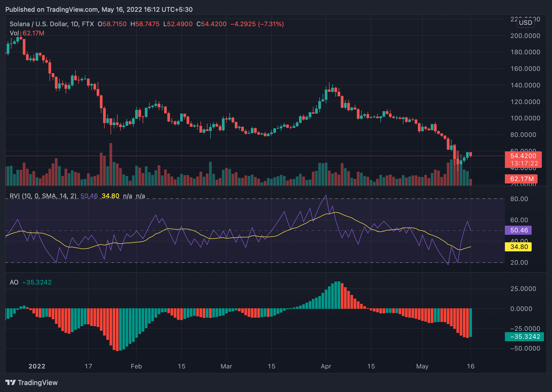Open the USD currency selector
The width and height of the screenshot is (552, 392).
coord(525,23)
